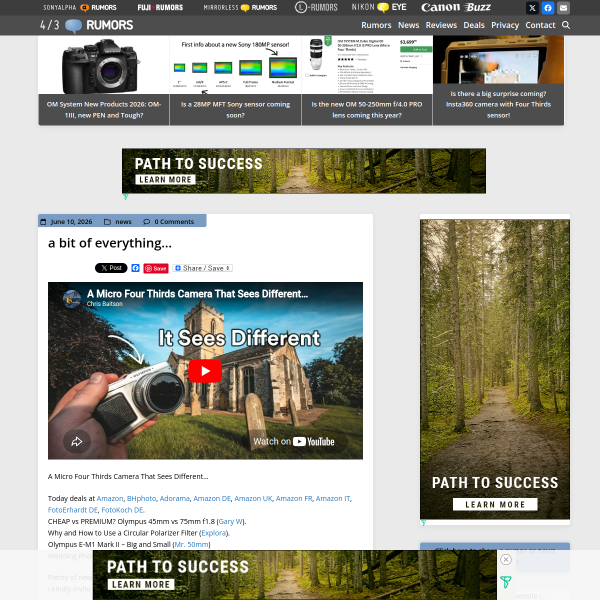
Task: Click Watch on YouTube
Action: [294, 442]
